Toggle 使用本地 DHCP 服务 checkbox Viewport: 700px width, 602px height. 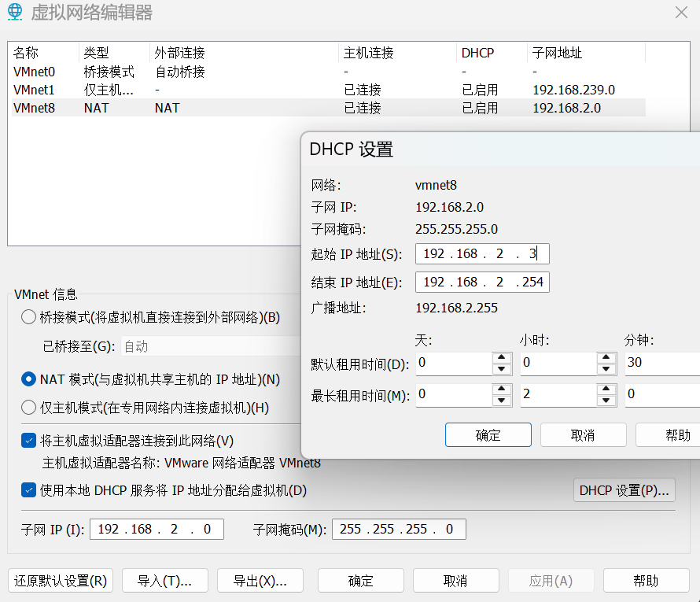29,490
